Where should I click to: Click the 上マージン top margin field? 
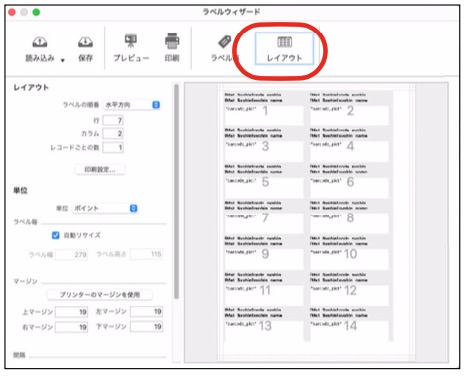[x=72, y=312]
